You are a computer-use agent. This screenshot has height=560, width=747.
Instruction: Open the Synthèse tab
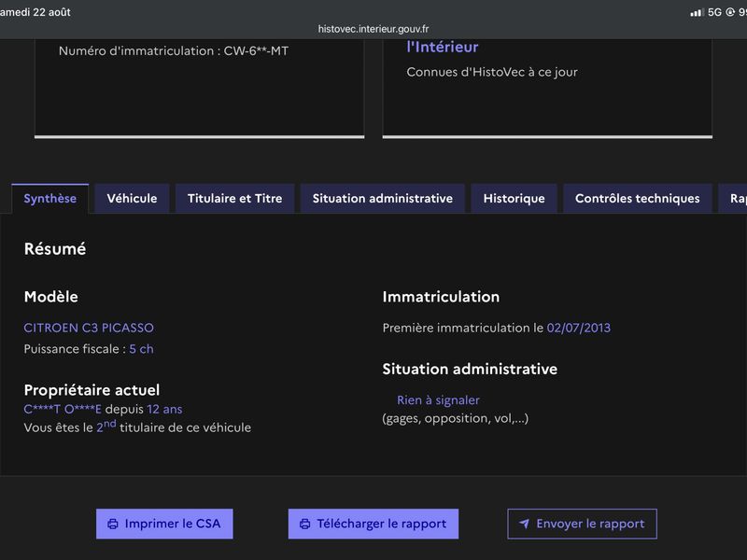50,199
